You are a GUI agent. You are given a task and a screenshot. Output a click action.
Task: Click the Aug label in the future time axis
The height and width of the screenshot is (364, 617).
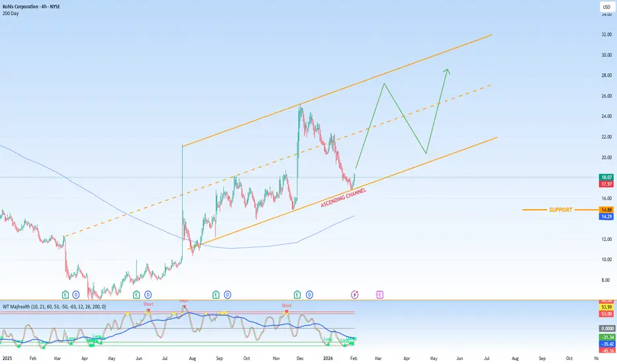514,359
